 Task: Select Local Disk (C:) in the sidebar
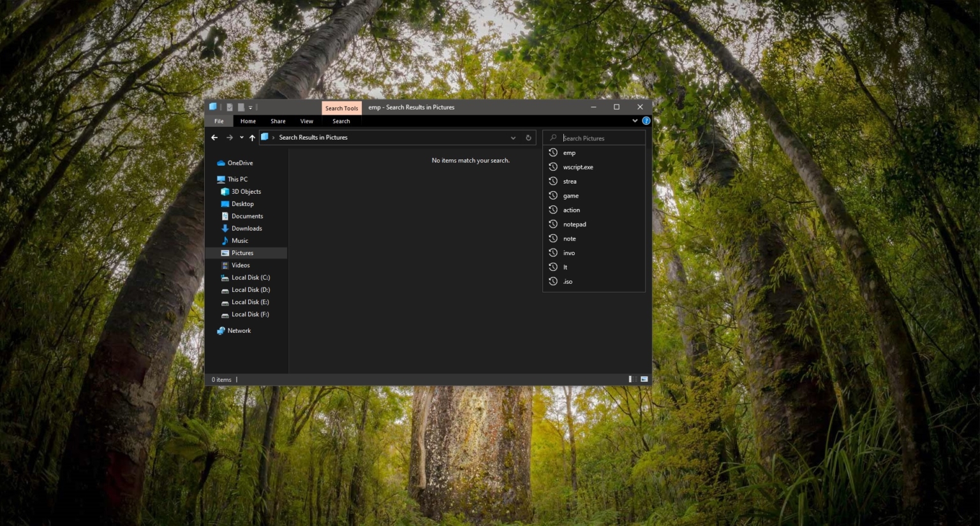(249, 277)
